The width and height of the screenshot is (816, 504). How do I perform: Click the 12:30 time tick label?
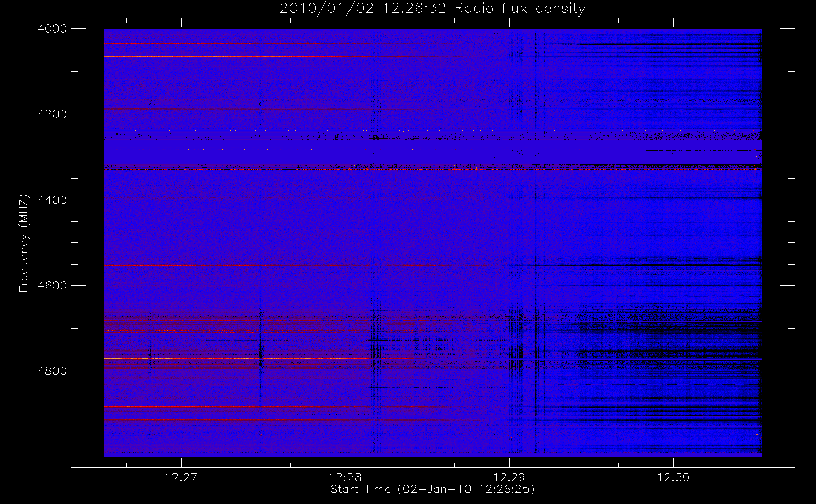click(673, 477)
